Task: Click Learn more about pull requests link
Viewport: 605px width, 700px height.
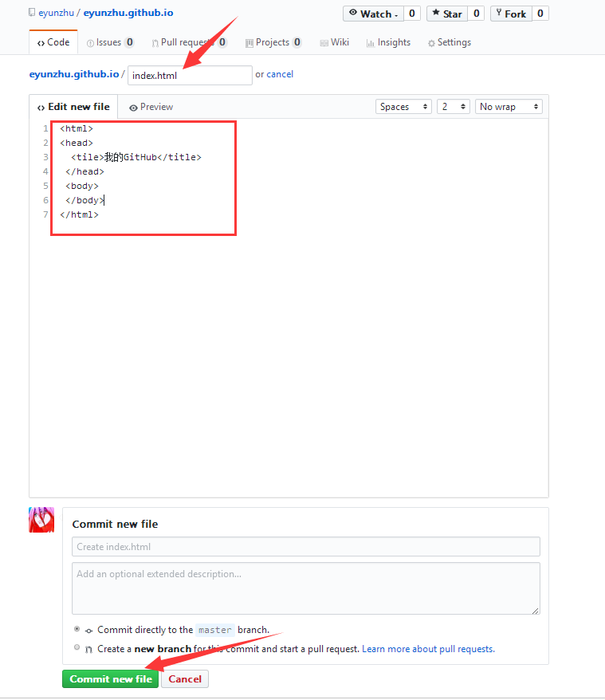Action: click(428, 649)
